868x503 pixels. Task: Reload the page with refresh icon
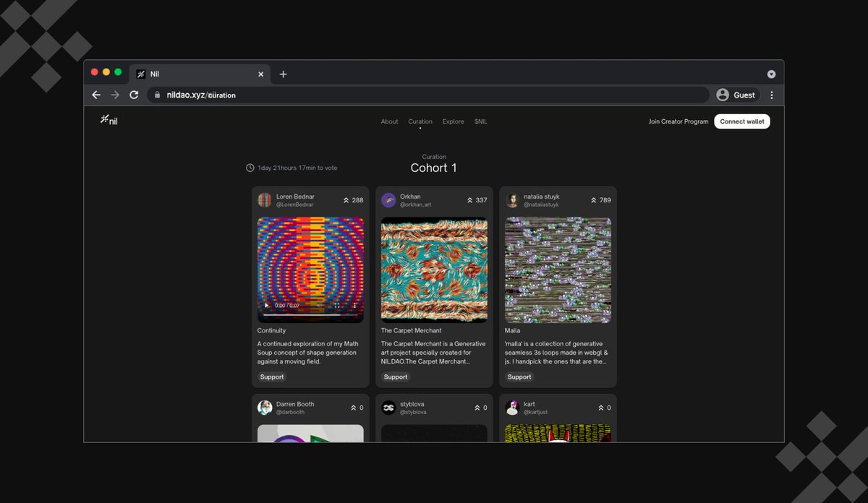click(134, 95)
